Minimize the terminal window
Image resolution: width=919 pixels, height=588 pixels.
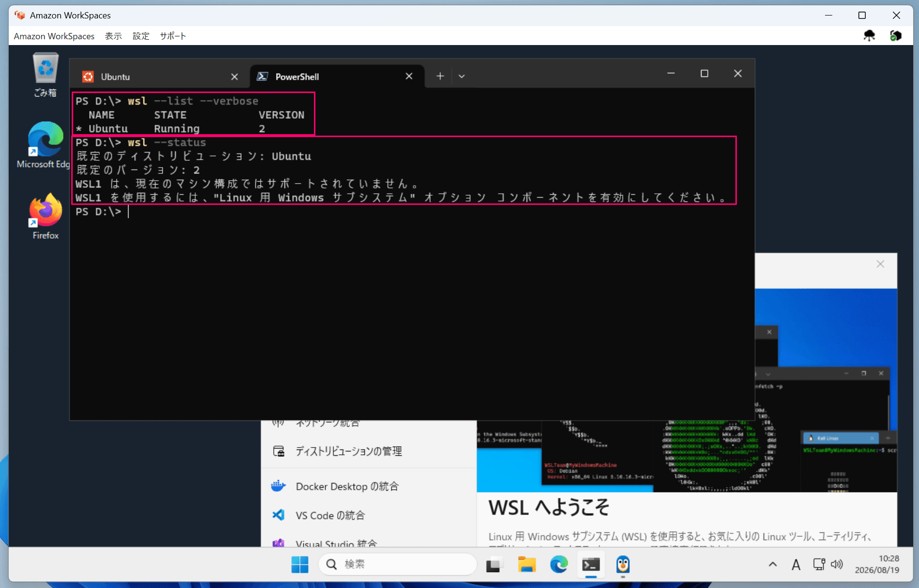671,73
